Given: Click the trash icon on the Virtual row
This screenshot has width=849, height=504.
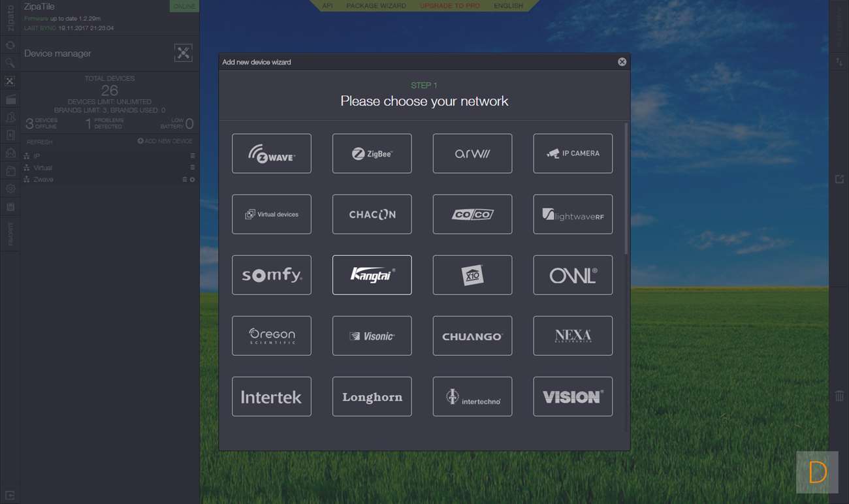Looking at the screenshot, I should coord(193,168).
